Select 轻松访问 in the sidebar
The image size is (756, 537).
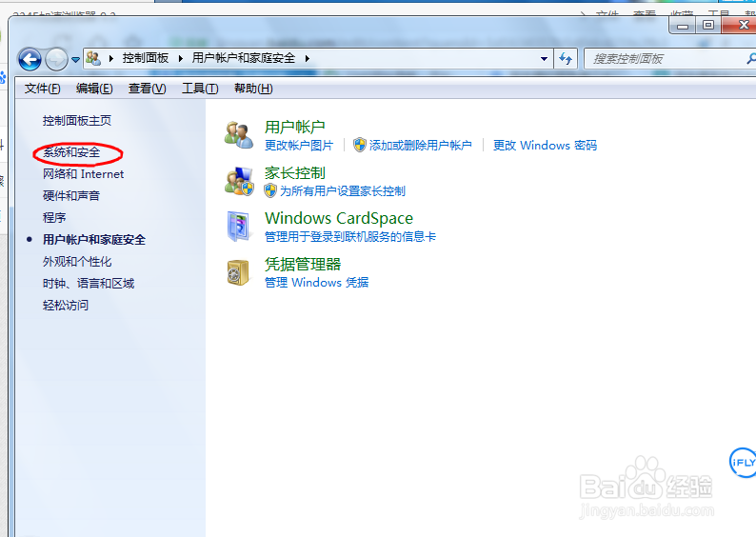[66, 305]
